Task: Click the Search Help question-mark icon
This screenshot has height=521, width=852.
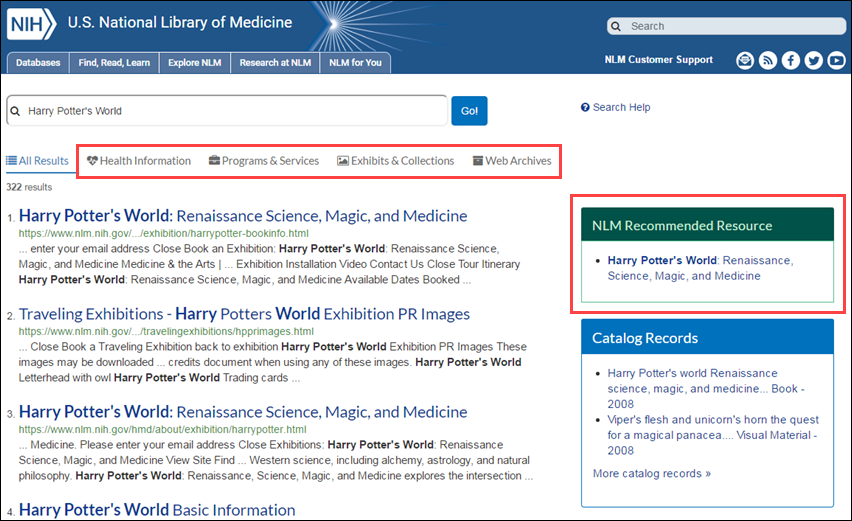Action: pos(585,108)
